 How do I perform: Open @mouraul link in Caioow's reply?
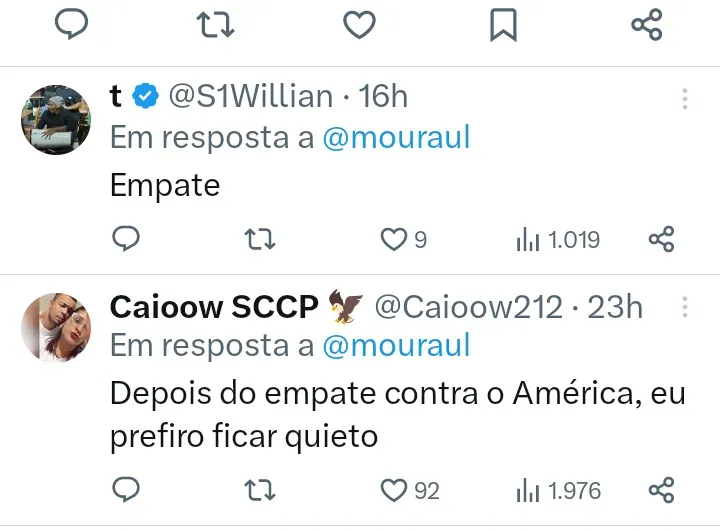(x=397, y=345)
